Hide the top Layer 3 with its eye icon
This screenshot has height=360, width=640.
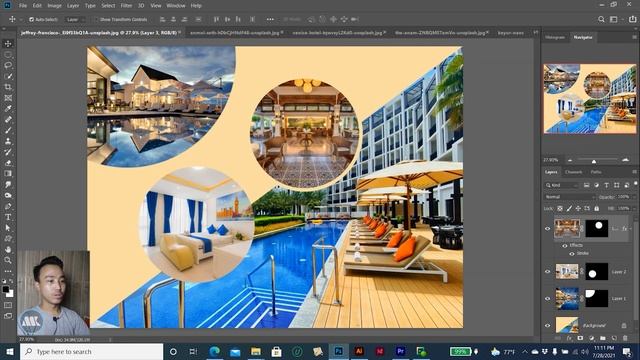(x=548, y=229)
